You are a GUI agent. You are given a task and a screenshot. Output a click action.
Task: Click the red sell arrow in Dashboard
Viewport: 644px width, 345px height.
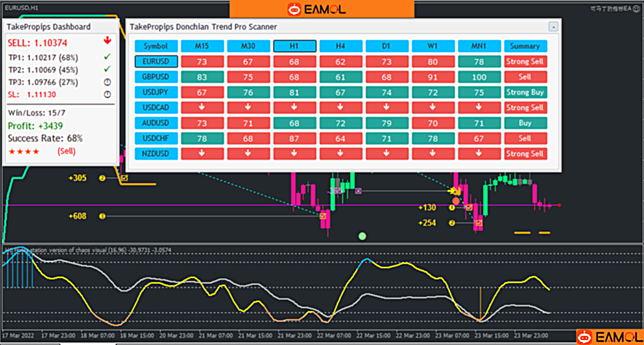tap(108, 41)
